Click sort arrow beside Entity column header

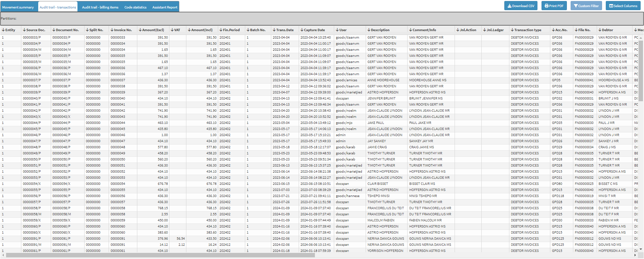click(3, 30)
